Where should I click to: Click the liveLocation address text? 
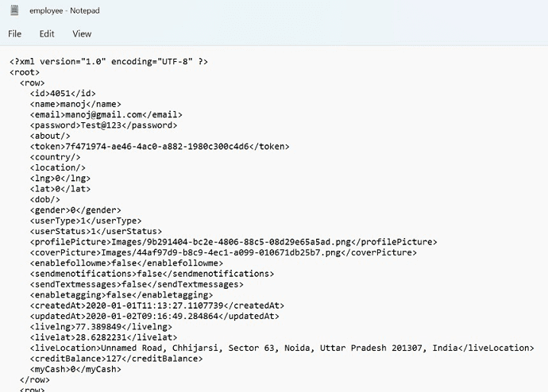280,348
